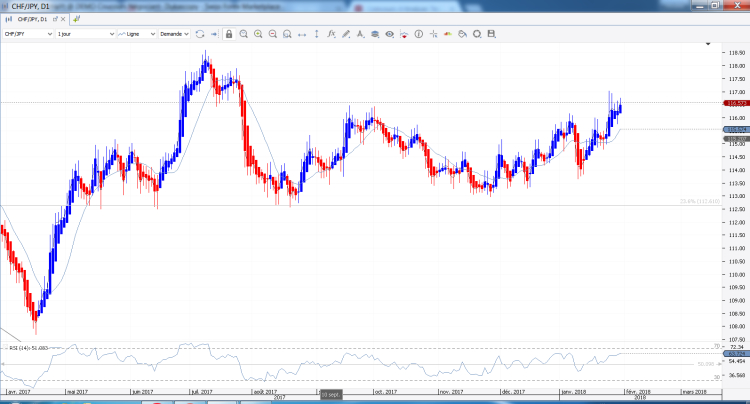Click the horizontal scale arrows icon
Screen dimensions: 750x404
coord(302,34)
